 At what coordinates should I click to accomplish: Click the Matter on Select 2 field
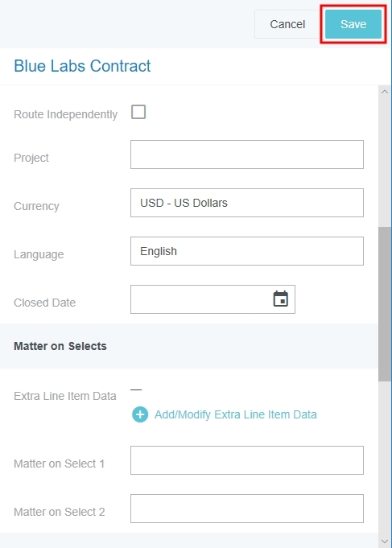click(x=247, y=509)
